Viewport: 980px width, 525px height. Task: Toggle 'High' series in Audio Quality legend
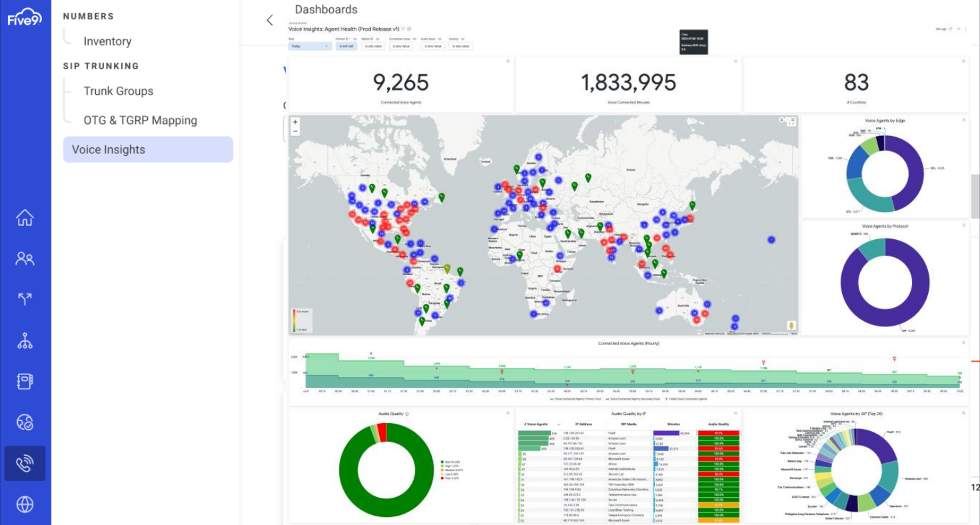tap(450, 466)
